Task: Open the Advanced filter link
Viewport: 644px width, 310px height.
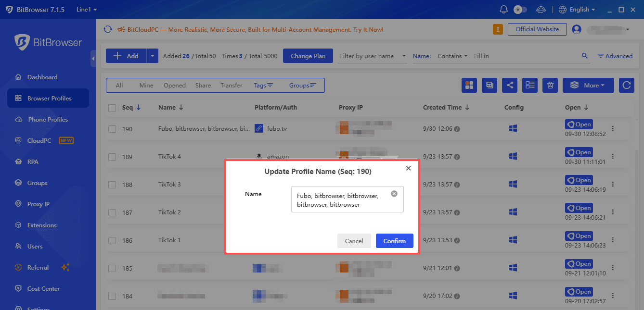Action: click(x=615, y=56)
